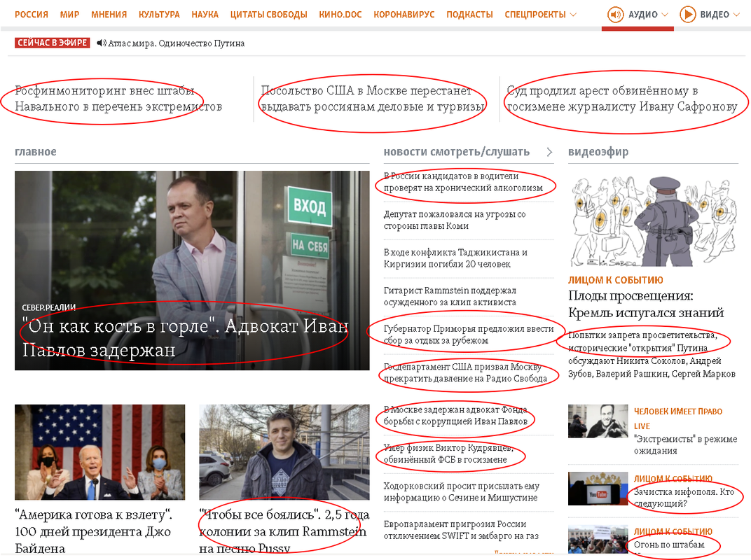
Task: Open story "Он как кость в горле"
Action: coord(185,338)
